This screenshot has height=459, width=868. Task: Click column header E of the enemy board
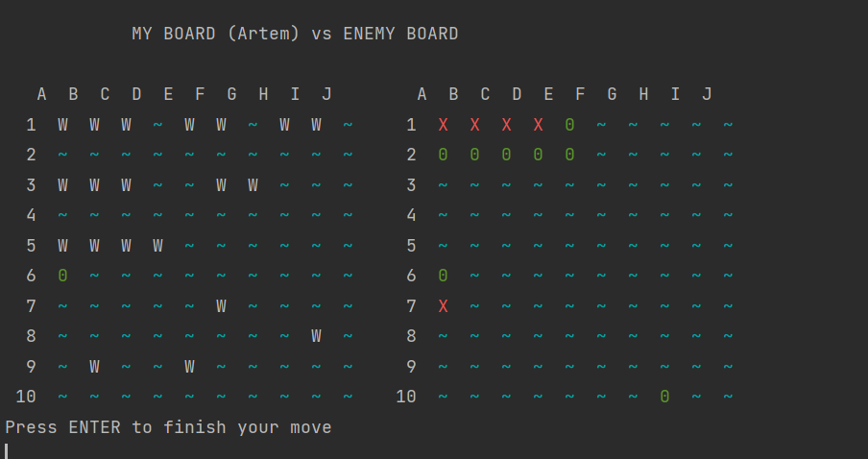(548, 94)
